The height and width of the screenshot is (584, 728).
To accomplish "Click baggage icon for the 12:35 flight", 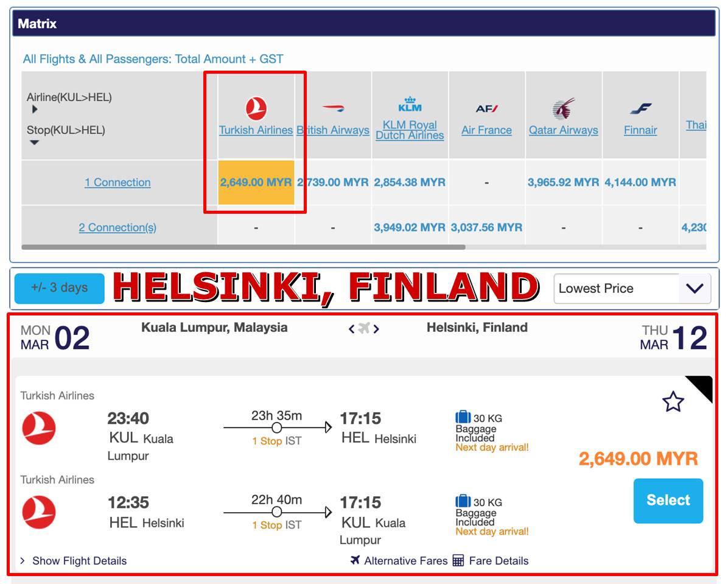I will pos(463,501).
